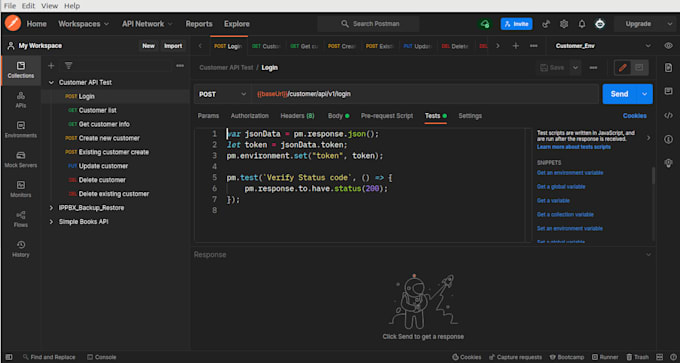Open the Mock Servers sidebar panel
The width and height of the screenshot is (680, 363).
(20, 160)
